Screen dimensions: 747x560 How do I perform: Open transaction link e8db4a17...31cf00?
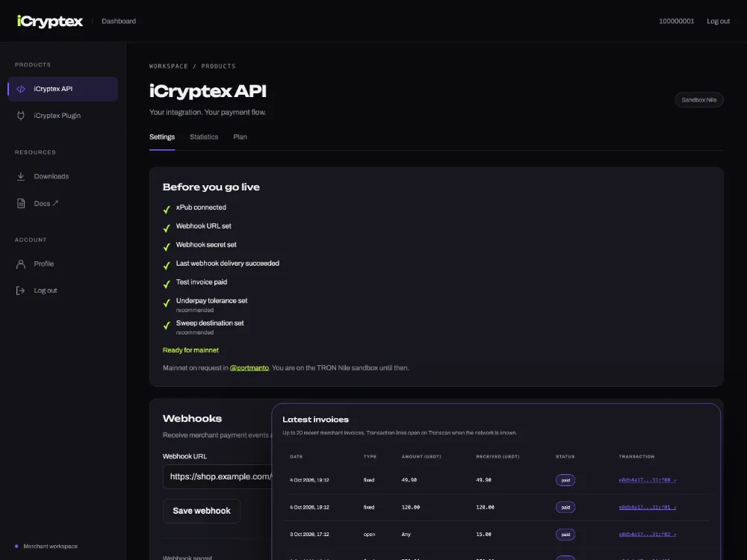[648, 480]
